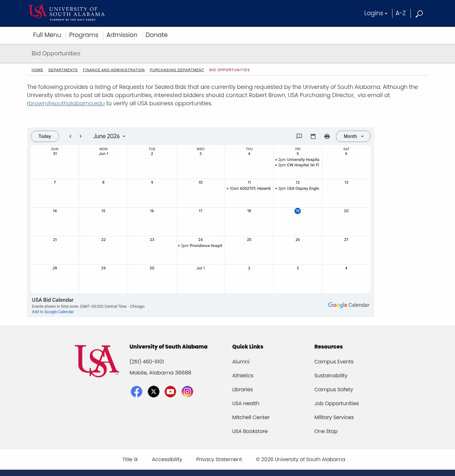Click Add to Google Calendar link
This screenshot has width=455, height=476.
(53, 312)
